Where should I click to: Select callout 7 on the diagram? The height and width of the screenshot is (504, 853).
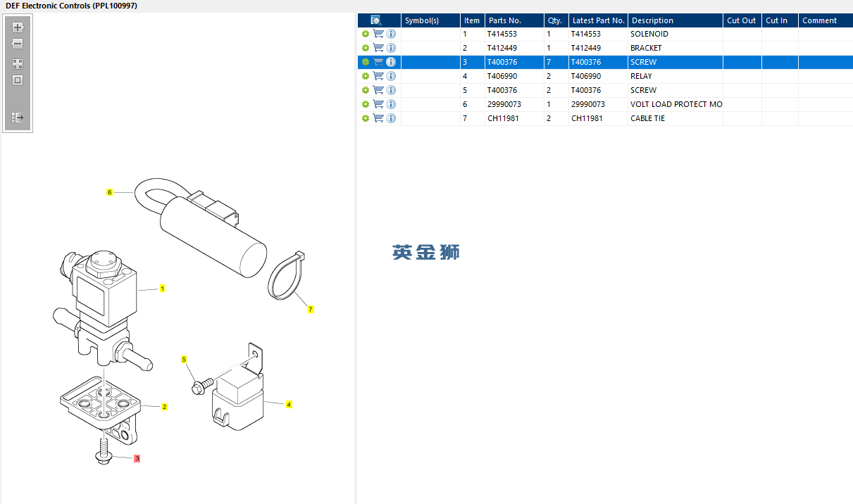tap(311, 309)
